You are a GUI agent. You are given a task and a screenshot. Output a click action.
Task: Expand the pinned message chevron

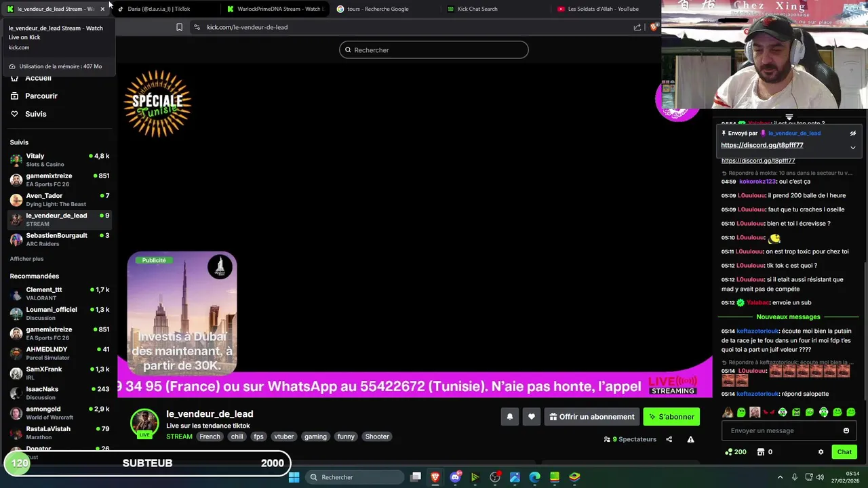(x=853, y=147)
